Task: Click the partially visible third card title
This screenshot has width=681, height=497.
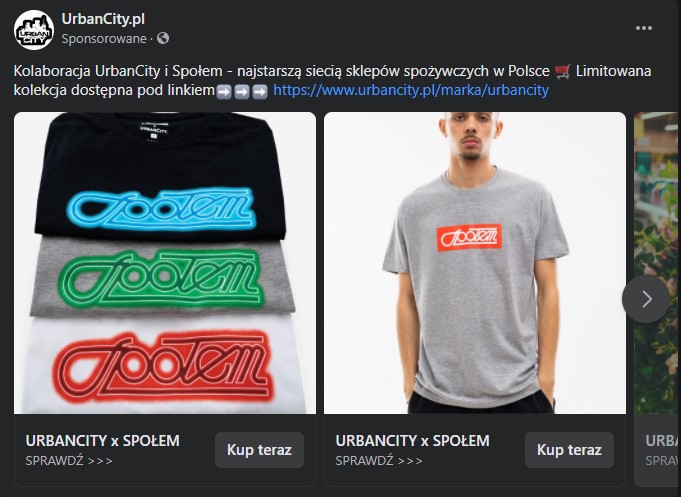Action: point(663,441)
